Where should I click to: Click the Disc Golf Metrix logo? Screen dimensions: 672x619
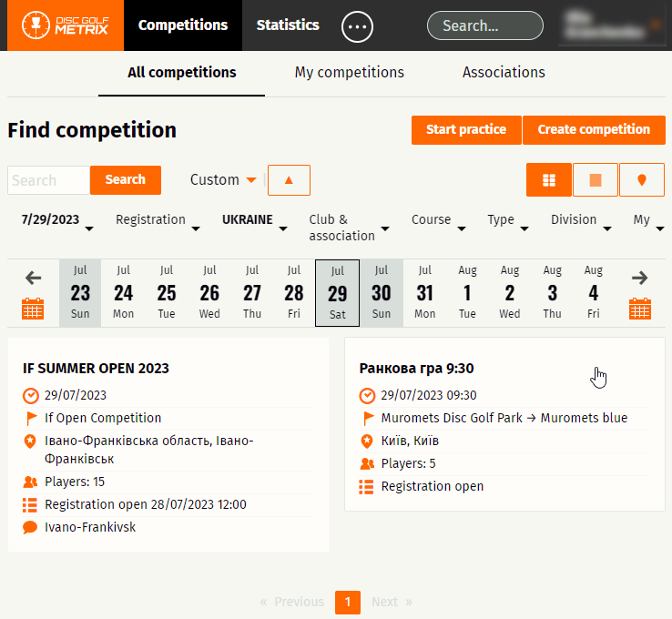tap(65, 25)
